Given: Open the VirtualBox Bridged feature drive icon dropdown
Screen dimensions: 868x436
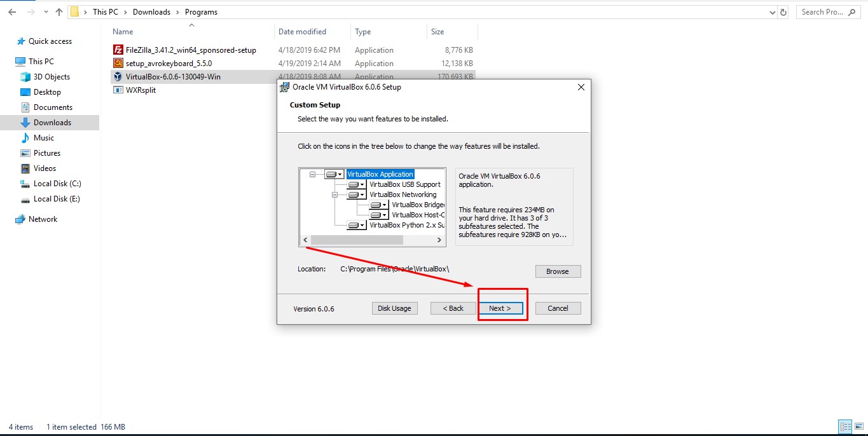Looking at the screenshot, I should 379,205.
